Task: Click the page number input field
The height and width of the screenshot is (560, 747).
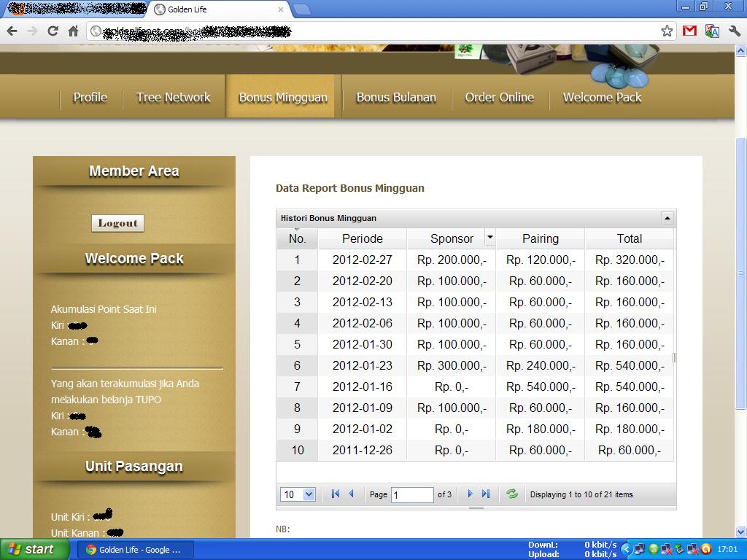Action: [x=412, y=494]
